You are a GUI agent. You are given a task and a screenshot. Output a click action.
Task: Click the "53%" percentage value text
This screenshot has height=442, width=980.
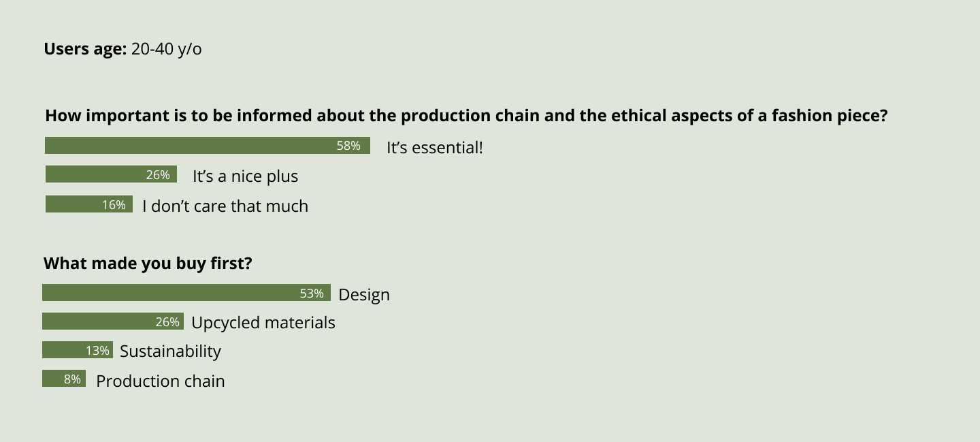312,294
